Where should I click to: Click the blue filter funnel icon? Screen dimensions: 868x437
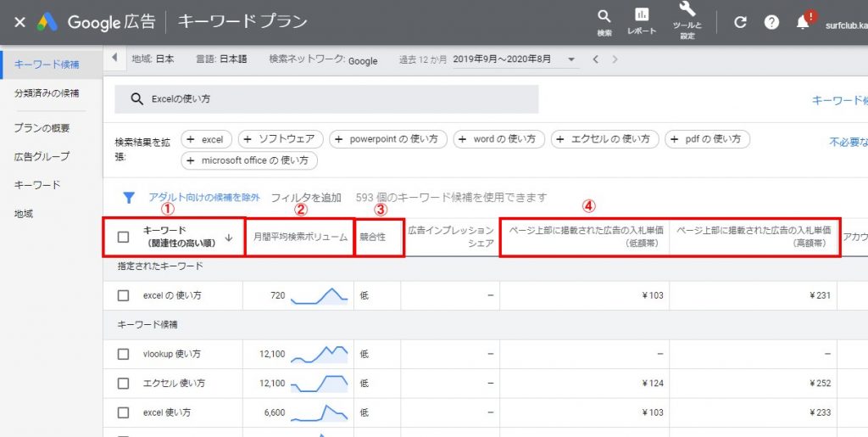click(129, 198)
